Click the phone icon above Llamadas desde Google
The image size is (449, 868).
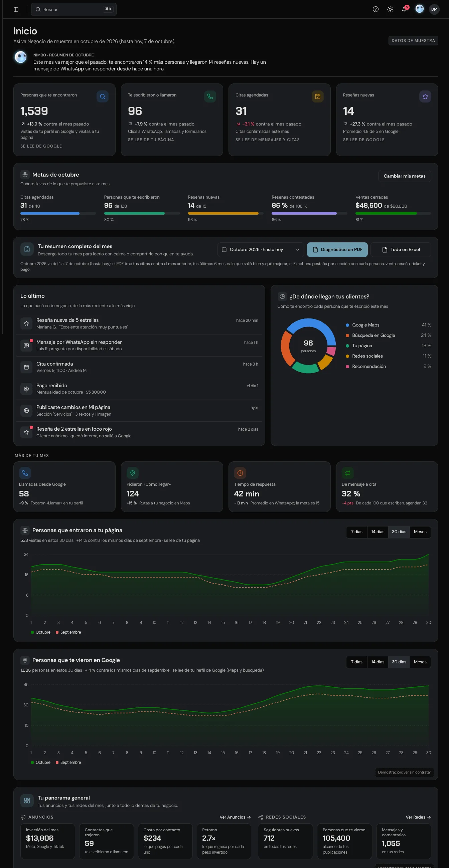click(25, 473)
